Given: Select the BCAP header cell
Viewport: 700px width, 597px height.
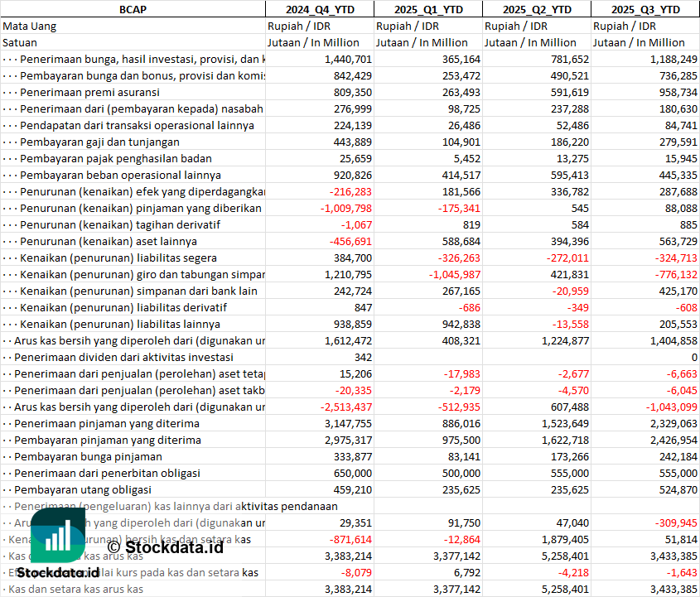Looking at the screenshot, I should (x=133, y=9).
